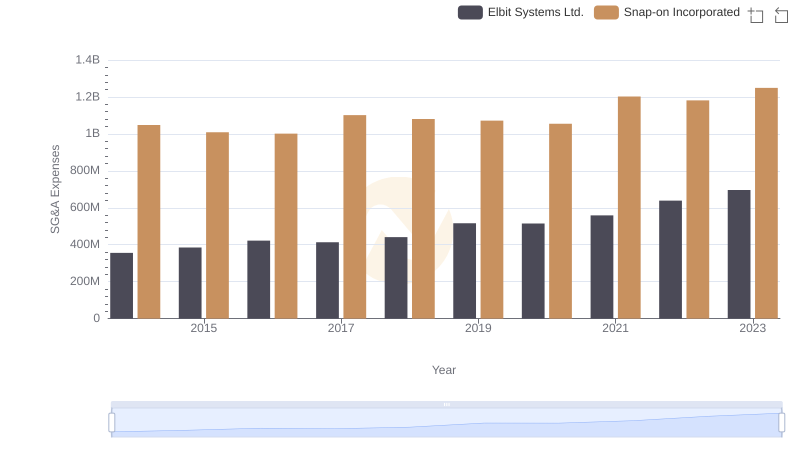The width and height of the screenshot is (800, 461).
Task: Click the 2019 Elbit Systems bar
Action: (464, 271)
